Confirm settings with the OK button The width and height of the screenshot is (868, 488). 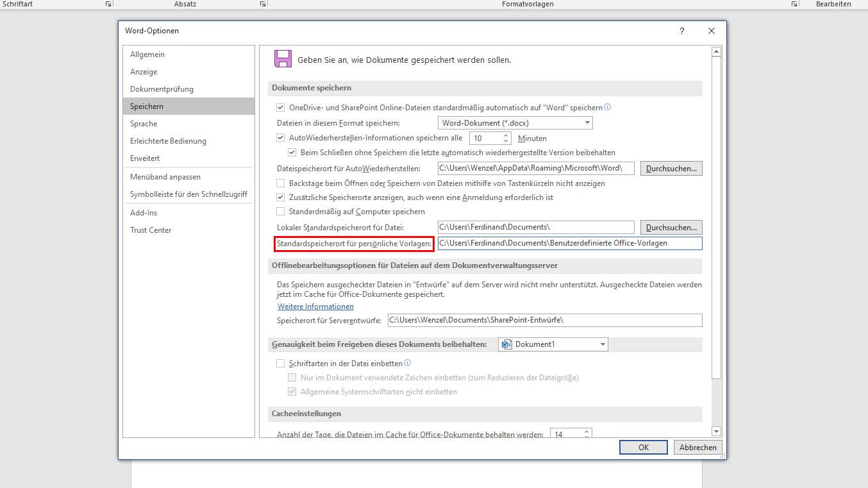pyautogui.click(x=643, y=448)
